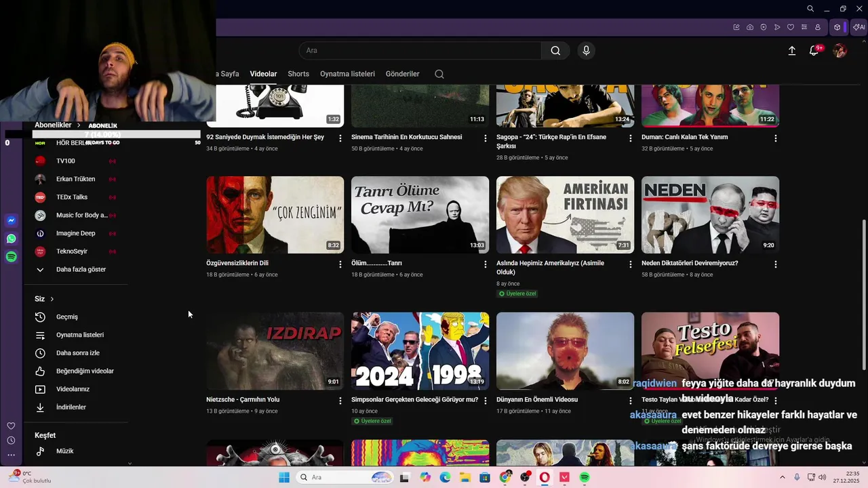Switch to the Gönderiler tab
This screenshot has height=488, width=868.
point(403,74)
